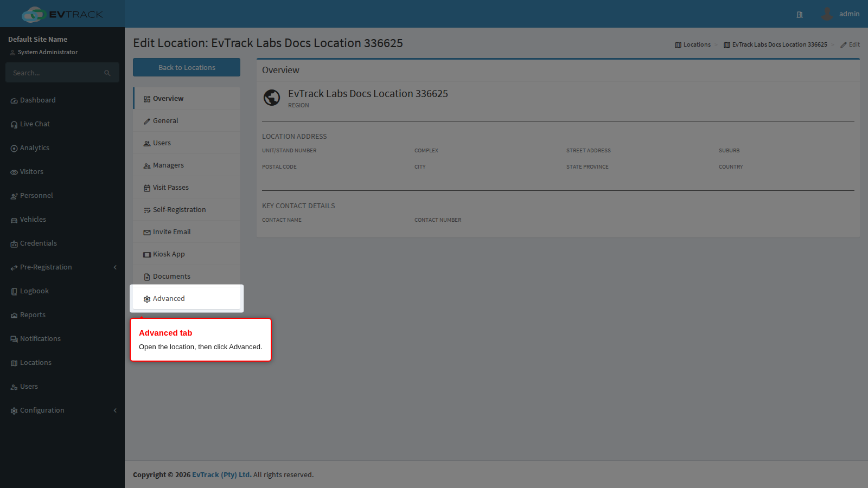Click the Users icon in main sidebar
Screen dimensions: 868x488
(14, 387)
